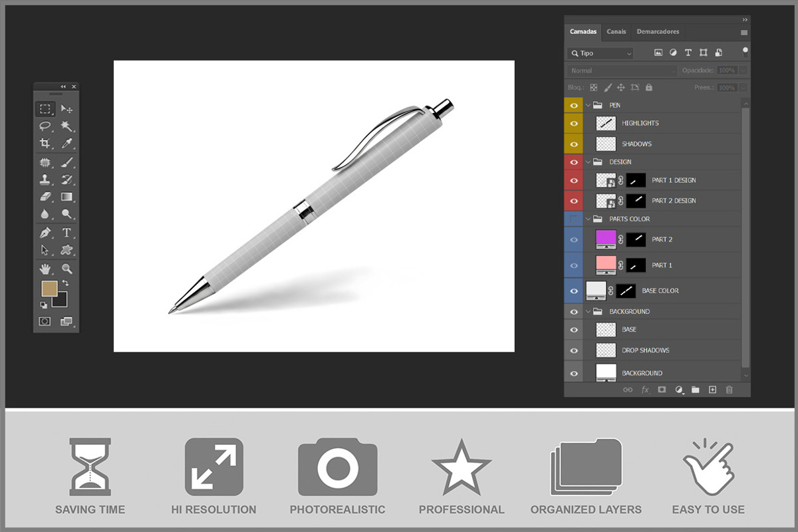Select the Lasso tool
798x532 pixels.
pos(45,126)
